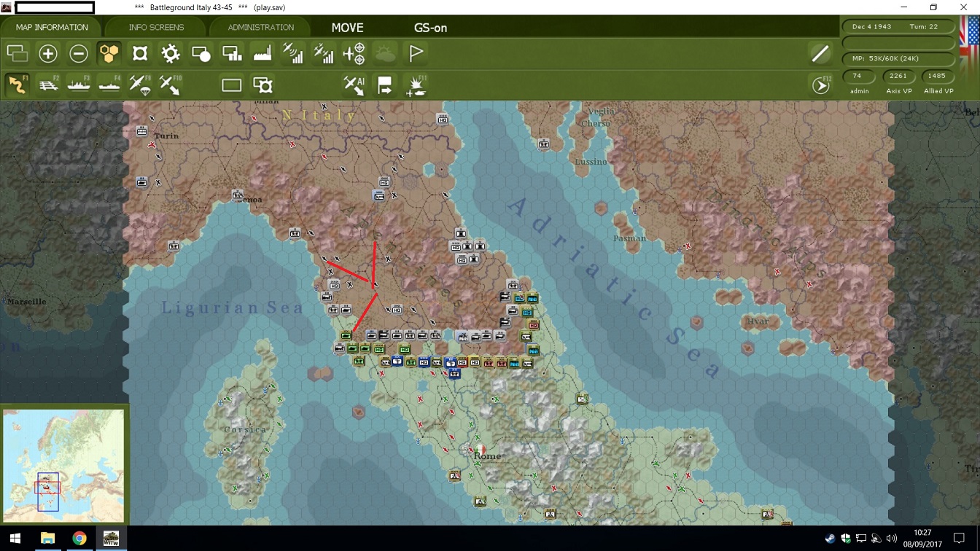Switch to the Info Screens tab

[x=156, y=28]
